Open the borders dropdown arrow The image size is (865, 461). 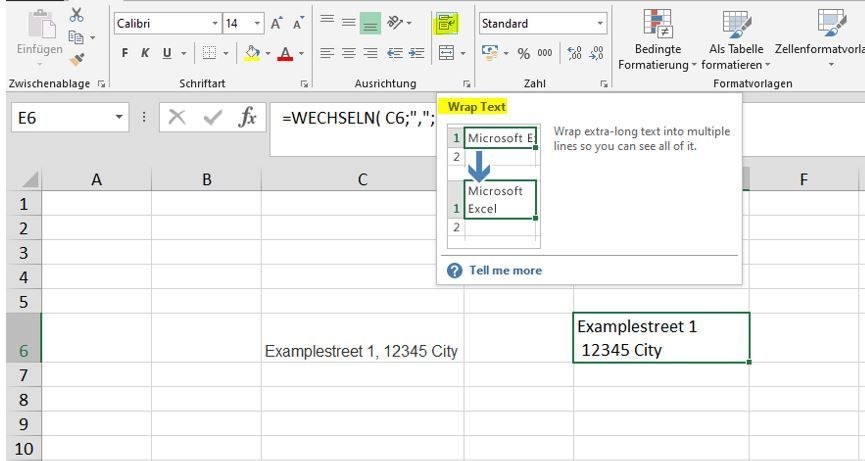click(226, 54)
